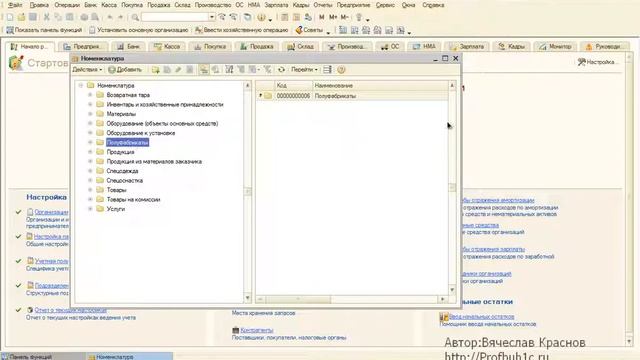Click the magnifier search icon in main toolbar
Screen dimensions: 640x360
(x=135, y=17)
